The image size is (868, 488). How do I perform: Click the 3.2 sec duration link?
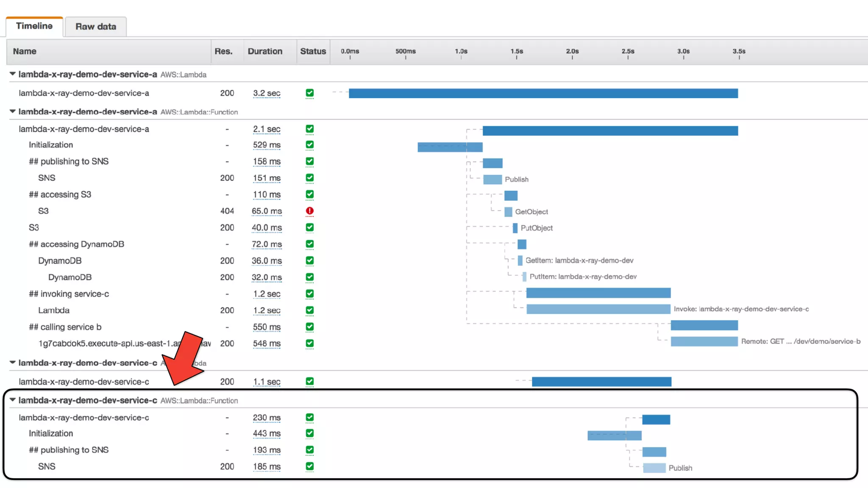tap(267, 93)
